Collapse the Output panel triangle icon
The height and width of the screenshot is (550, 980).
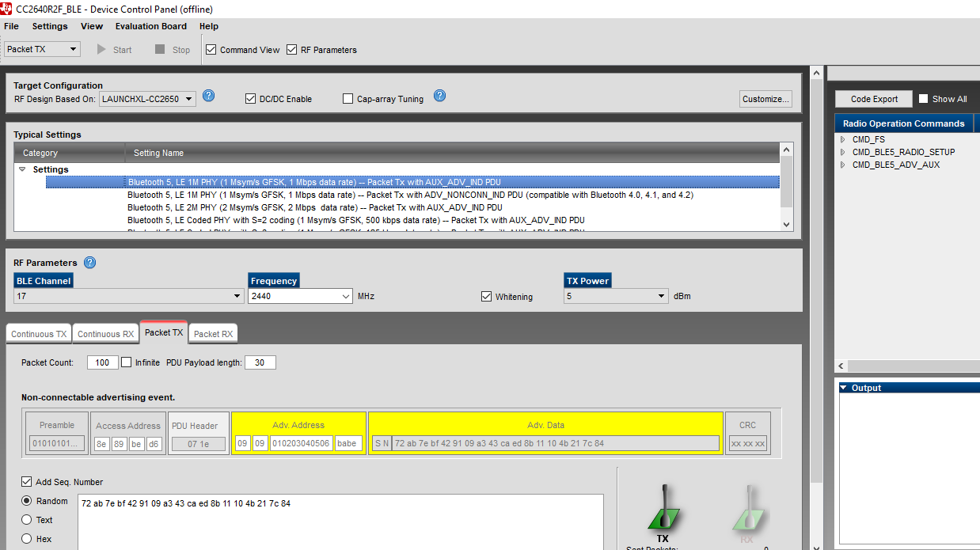coord(844,388)
